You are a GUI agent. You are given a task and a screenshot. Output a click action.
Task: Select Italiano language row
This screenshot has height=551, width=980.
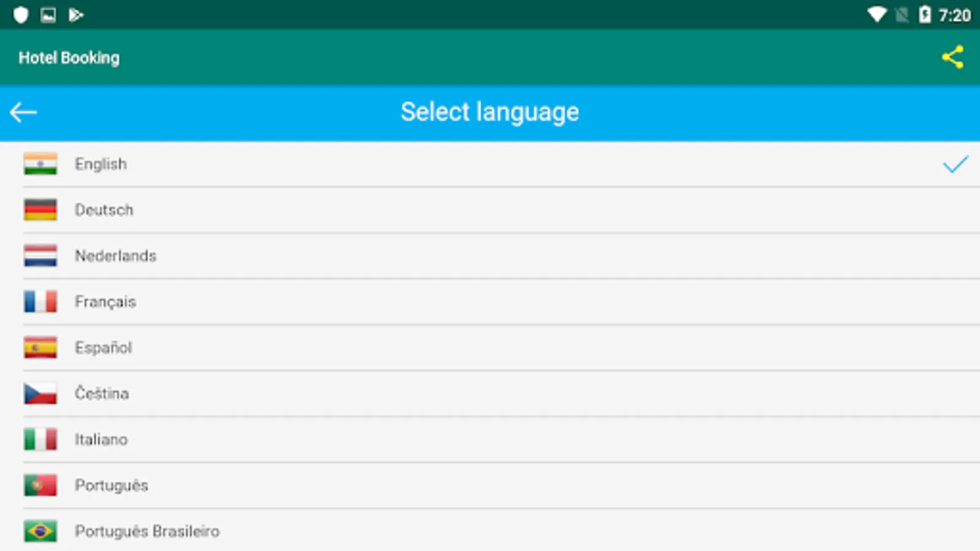coord(101,440)
